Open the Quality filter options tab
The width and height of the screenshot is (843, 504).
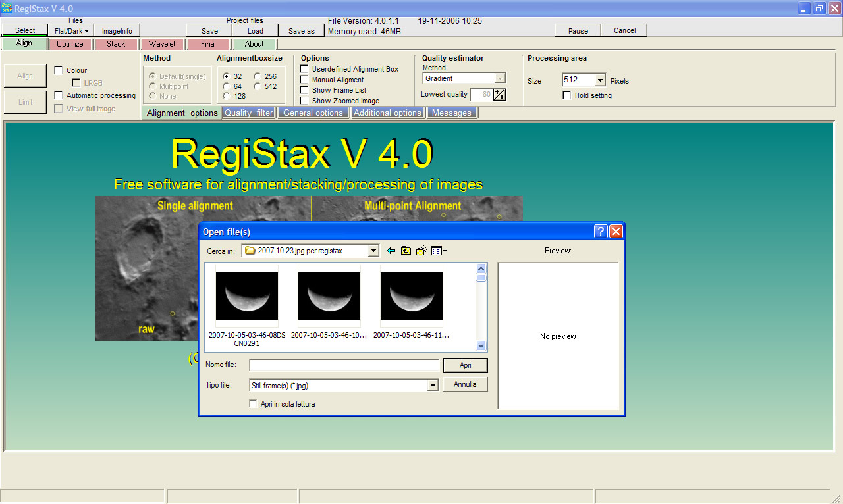[x=248, y=113]
